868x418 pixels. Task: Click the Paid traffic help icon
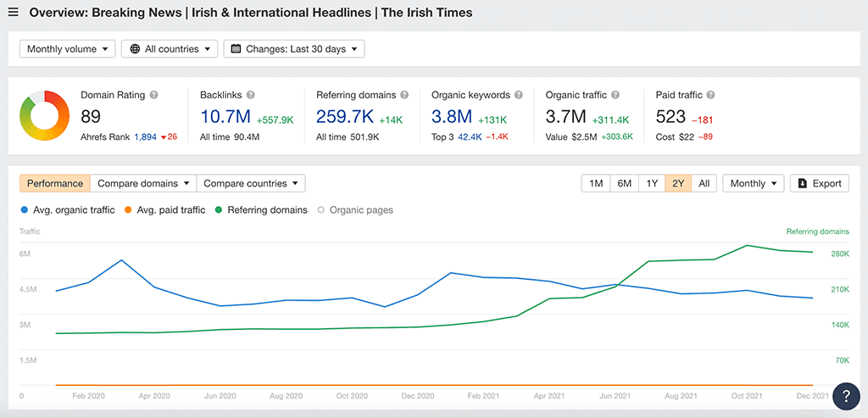pos(711,95)
